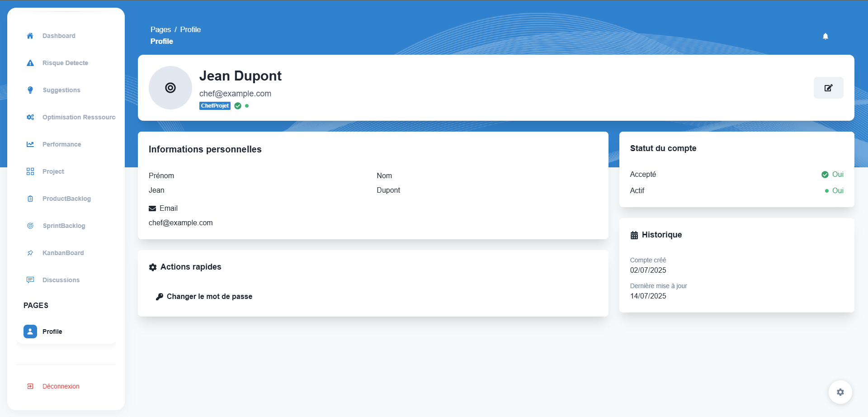Click the KanbanBoard pin icon
This screenshot has width=868, height=417.
pos(30,253)
